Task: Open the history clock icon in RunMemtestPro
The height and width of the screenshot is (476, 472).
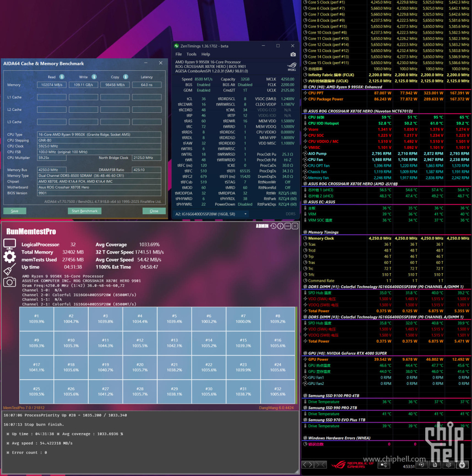Action: coord(274,226)
